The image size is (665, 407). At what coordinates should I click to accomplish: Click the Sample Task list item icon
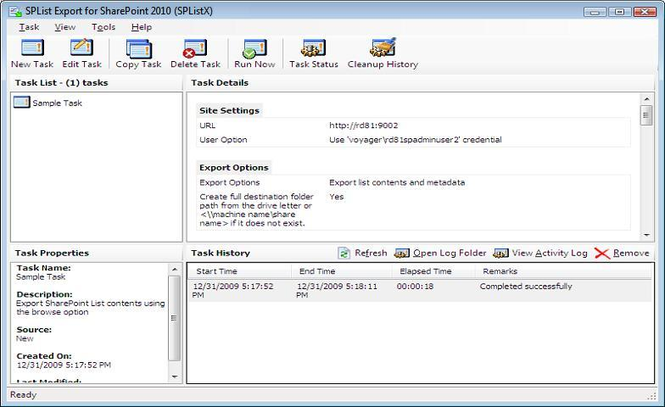(21, 102)
